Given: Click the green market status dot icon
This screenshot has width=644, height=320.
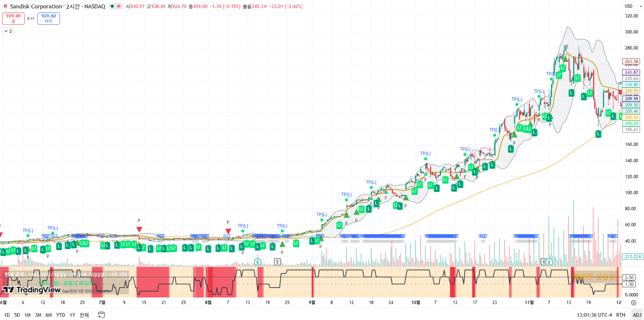Looking at the screenshot, I should pyautogui.click(x=112, y=6).
